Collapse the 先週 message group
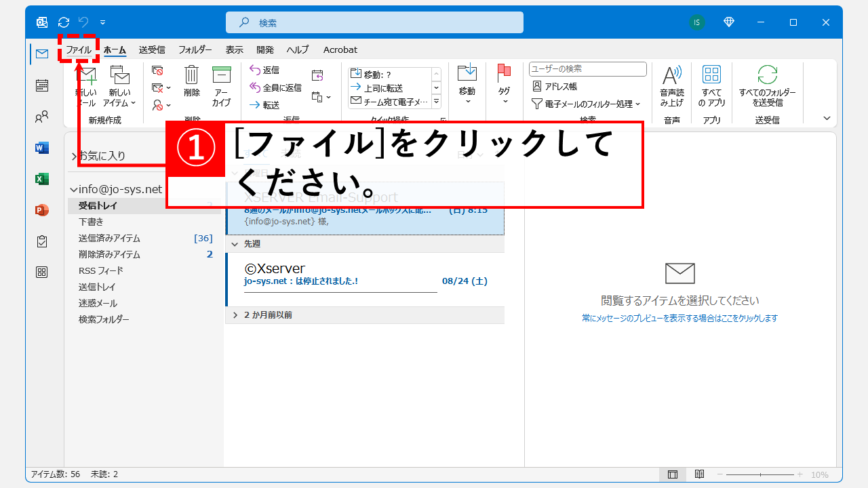 [x=235, y=243]
